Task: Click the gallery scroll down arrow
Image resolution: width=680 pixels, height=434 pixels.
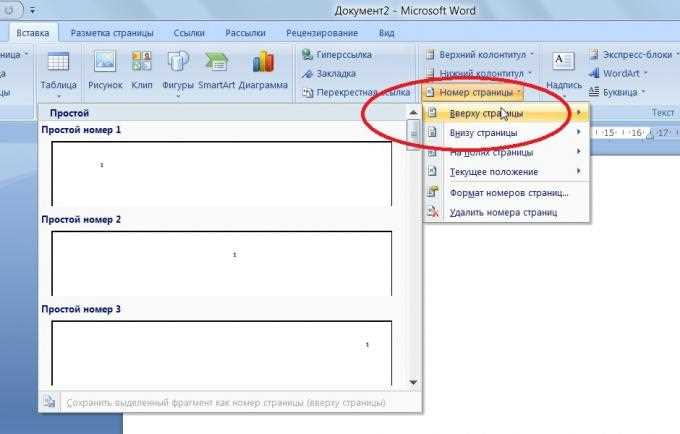Action: coord(413,382)
